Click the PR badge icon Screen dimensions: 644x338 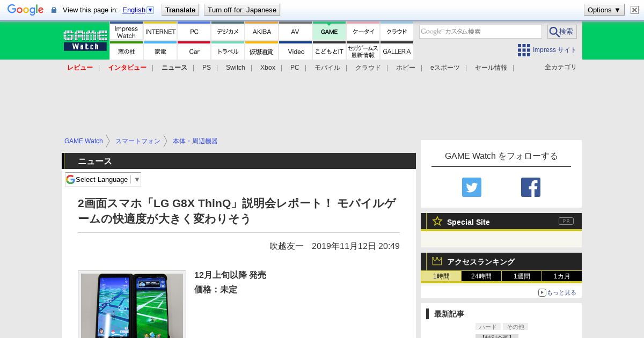(566, 221)
